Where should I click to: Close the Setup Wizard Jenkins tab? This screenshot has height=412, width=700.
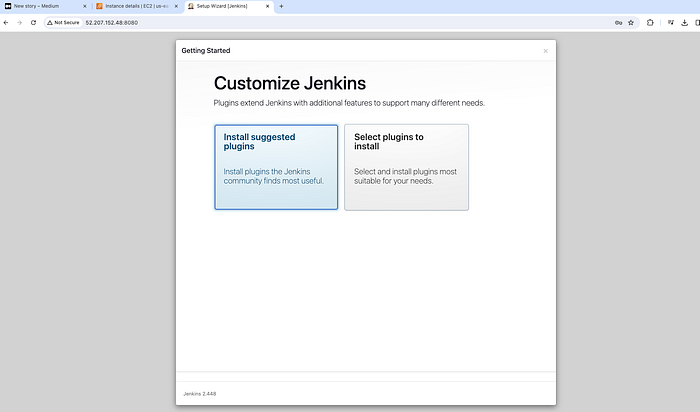coord(267,6)
